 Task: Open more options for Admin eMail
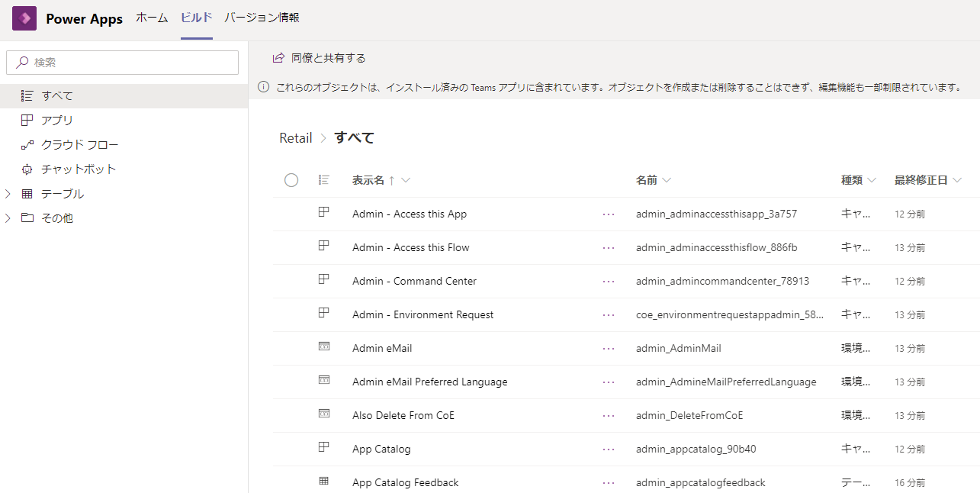coord(608,349)
